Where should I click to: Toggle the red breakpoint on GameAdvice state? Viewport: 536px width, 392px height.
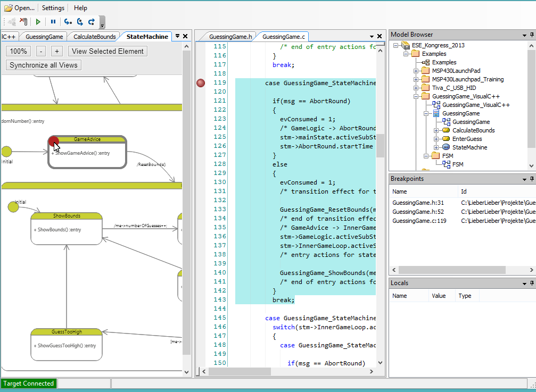tap(54, 141)
